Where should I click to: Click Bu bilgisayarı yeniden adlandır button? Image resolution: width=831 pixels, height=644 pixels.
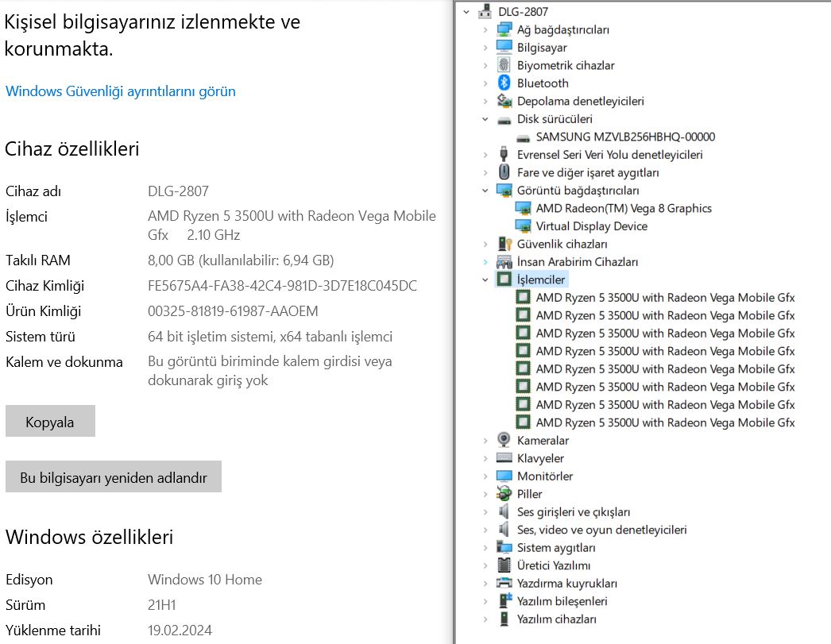click(x=114, y=476)
